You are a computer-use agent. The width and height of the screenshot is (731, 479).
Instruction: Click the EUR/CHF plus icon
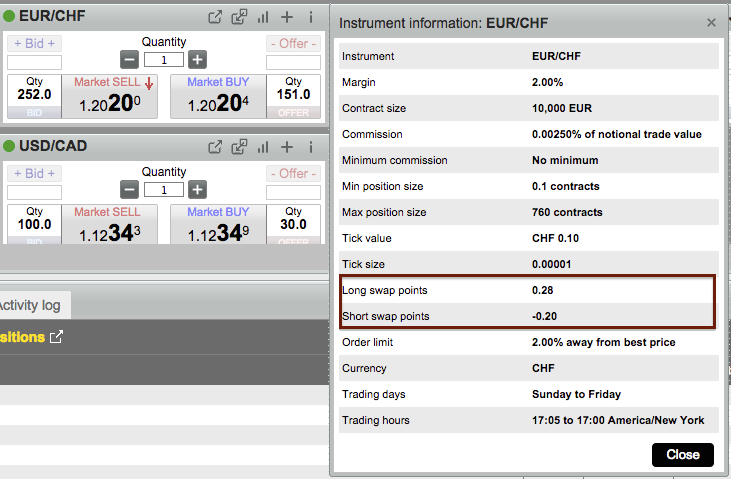click(287, 17)
